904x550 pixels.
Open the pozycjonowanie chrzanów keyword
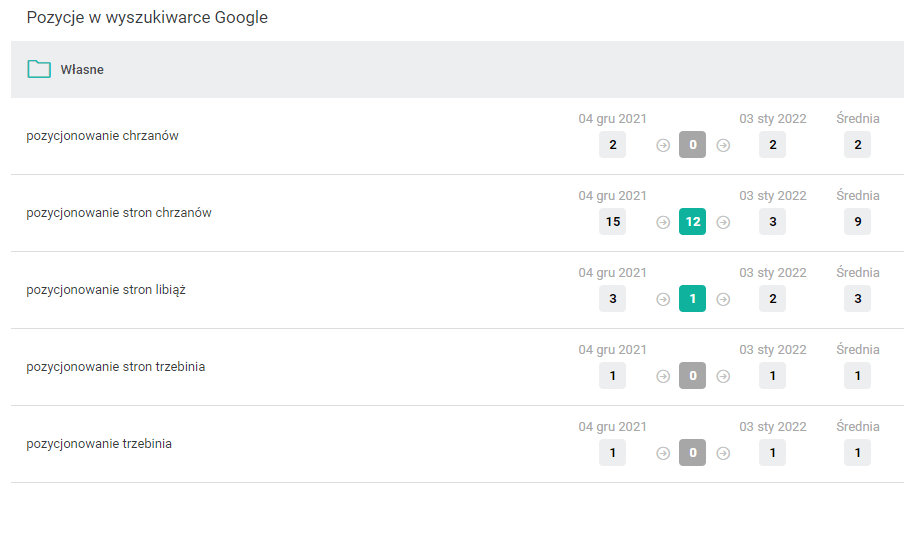click(102, 136)
